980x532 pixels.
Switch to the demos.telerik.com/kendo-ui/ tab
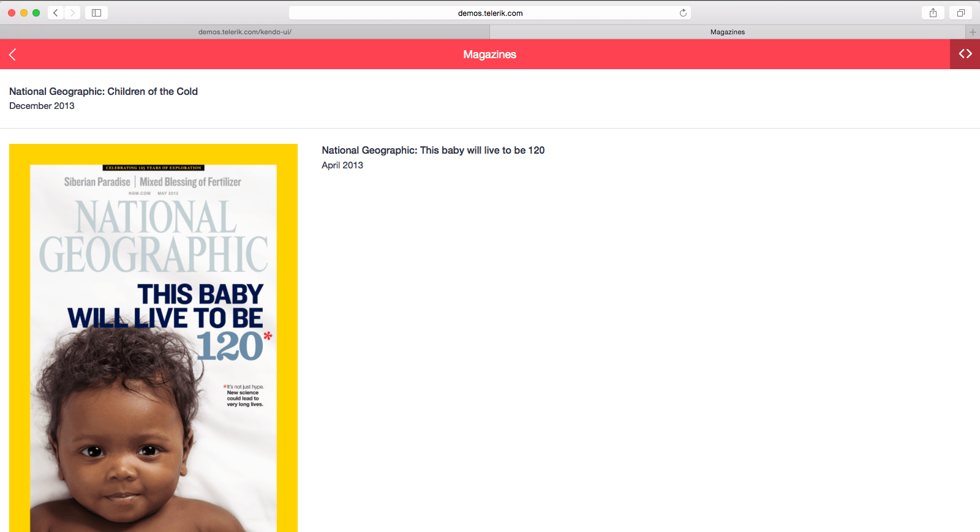245,32
